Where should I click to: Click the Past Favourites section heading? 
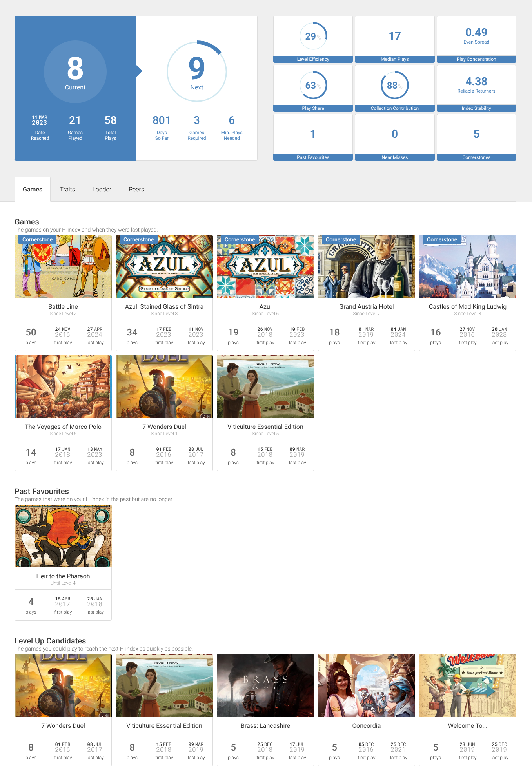[42, 491]
